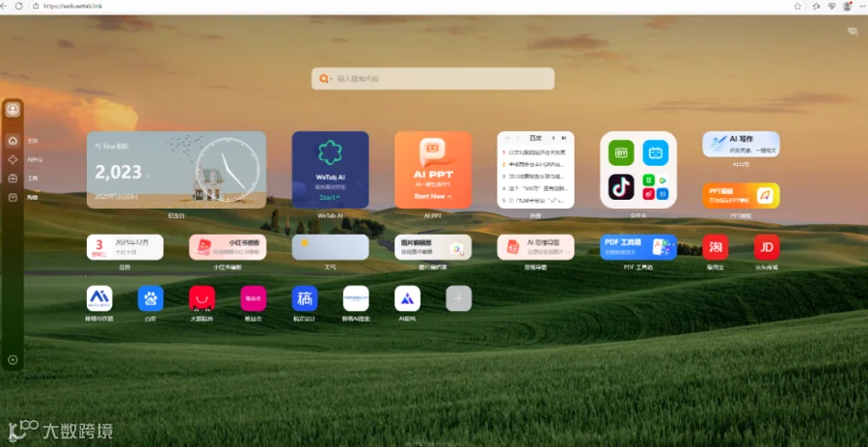Open the PPT模板 templates widget
The height and width of the screenshot is (447, 868).
click(741, 196)
